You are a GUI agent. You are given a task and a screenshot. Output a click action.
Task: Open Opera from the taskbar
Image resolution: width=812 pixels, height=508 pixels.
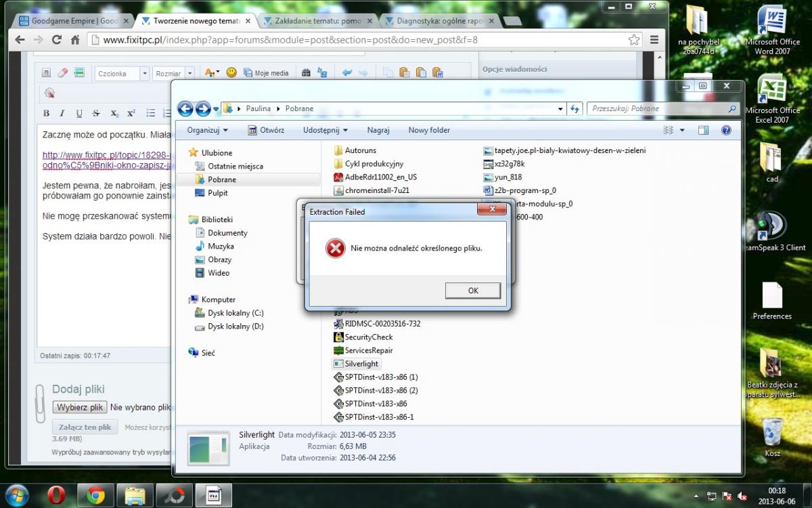point(57,495)
